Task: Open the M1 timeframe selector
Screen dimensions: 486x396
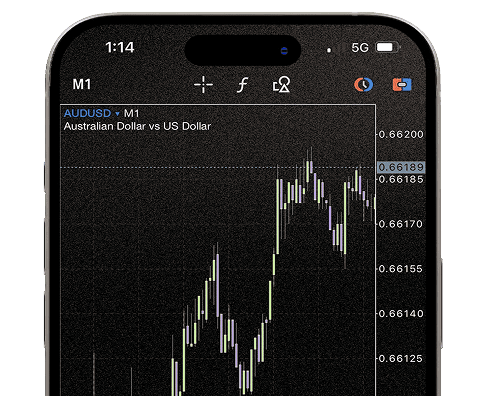Action: coord(82,84)
